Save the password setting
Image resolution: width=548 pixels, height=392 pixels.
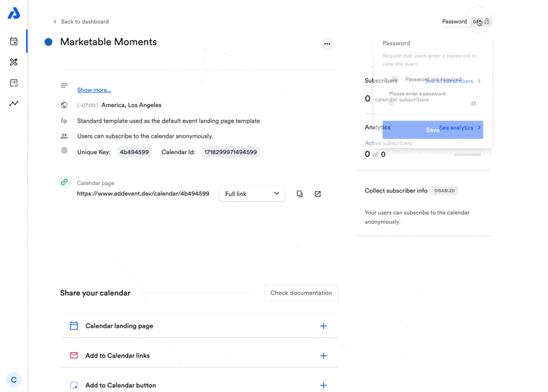coord(433,130)
